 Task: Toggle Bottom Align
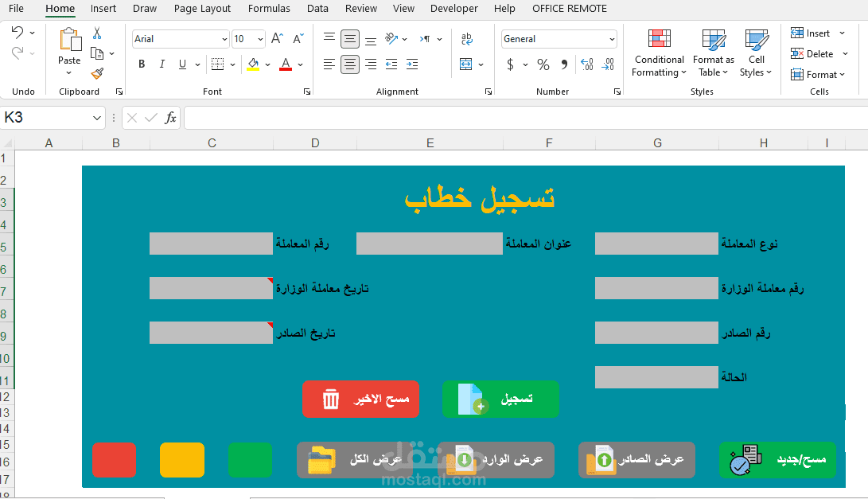(371, 39)
